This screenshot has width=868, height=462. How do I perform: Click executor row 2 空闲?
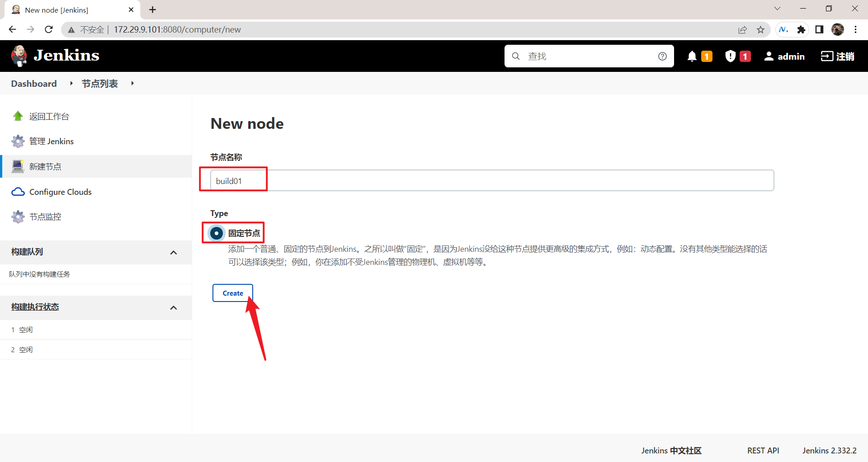pos(96,350)
